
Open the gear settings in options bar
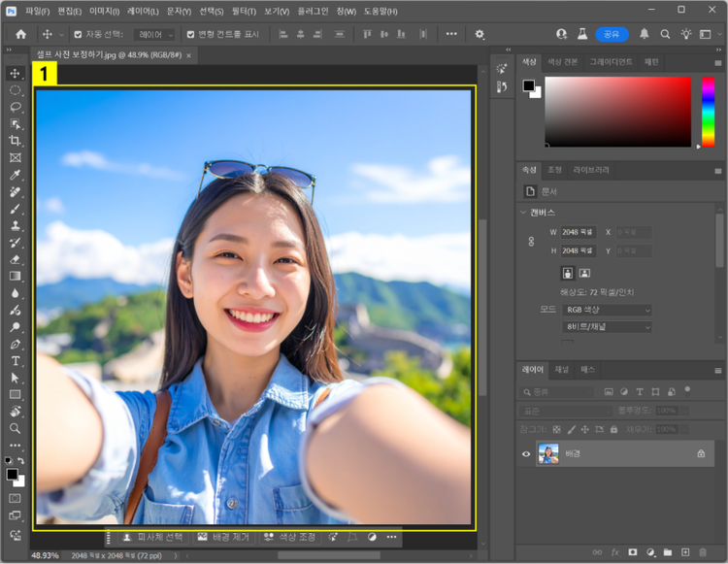tap(480, 34)
